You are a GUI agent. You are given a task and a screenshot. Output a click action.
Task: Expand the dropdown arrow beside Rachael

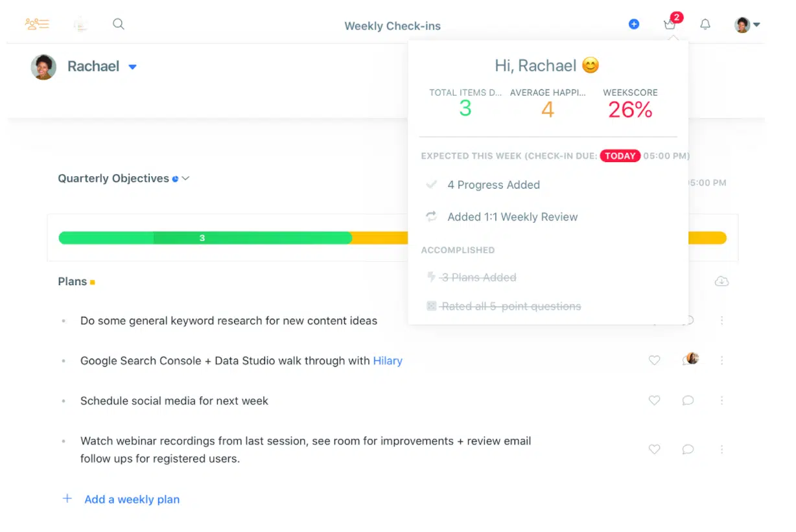(x=132, y=67)
